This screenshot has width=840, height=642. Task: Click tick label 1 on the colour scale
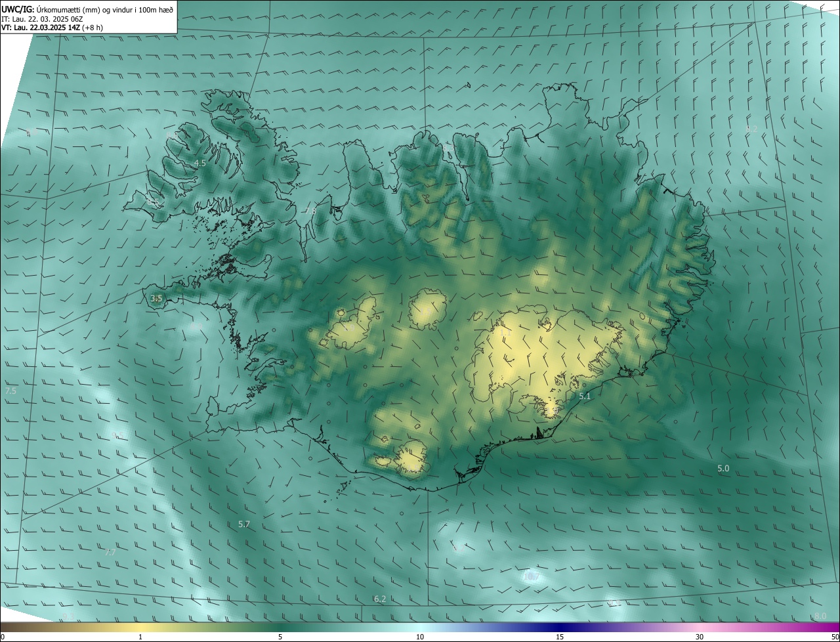140,637
